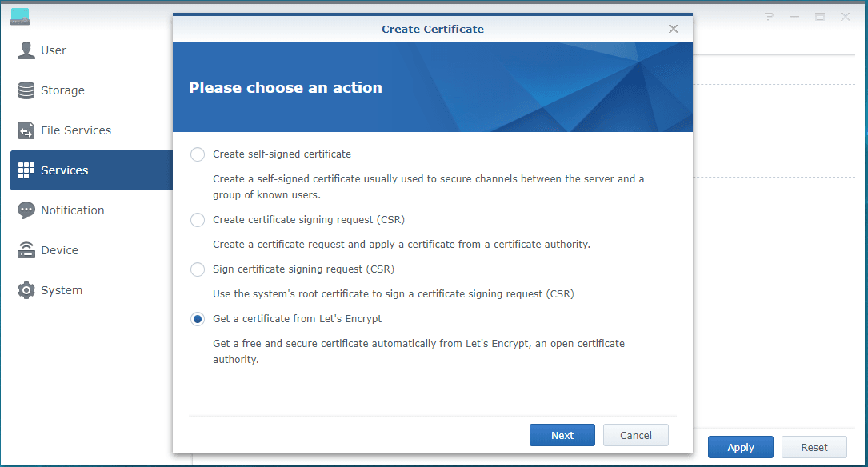Maximize the main application window
868x467 pixels.
pos(820,16)
